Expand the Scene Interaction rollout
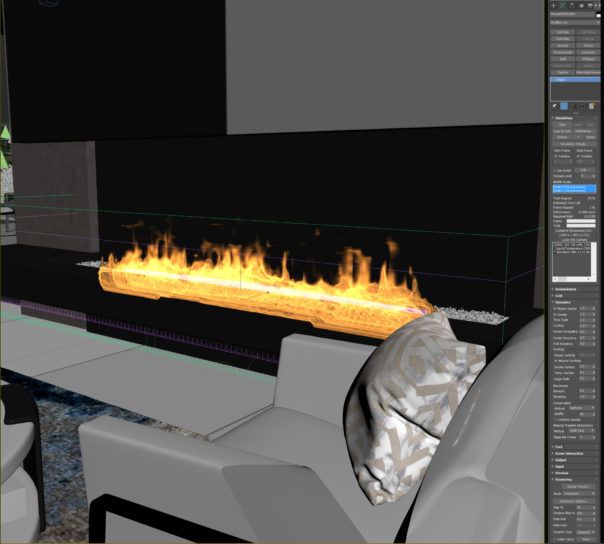This screenshot has width=604, height=544. click(569, 453)
